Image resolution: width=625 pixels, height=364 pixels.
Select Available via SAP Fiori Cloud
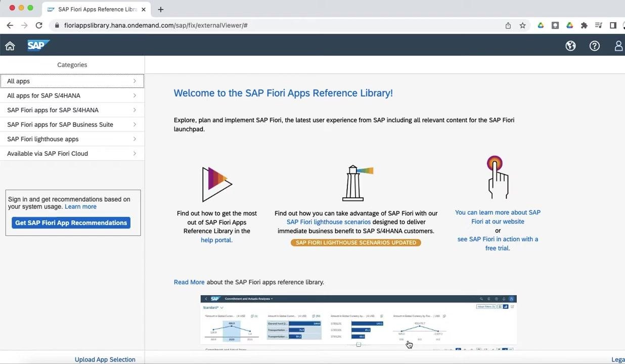coord(72,154)
